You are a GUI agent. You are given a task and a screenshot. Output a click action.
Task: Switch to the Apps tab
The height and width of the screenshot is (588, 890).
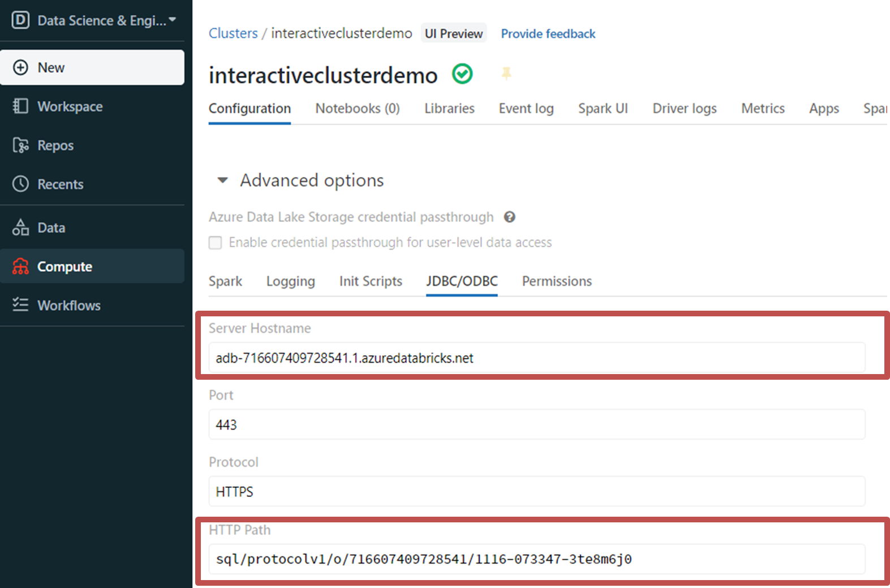(x=824, y=108)
